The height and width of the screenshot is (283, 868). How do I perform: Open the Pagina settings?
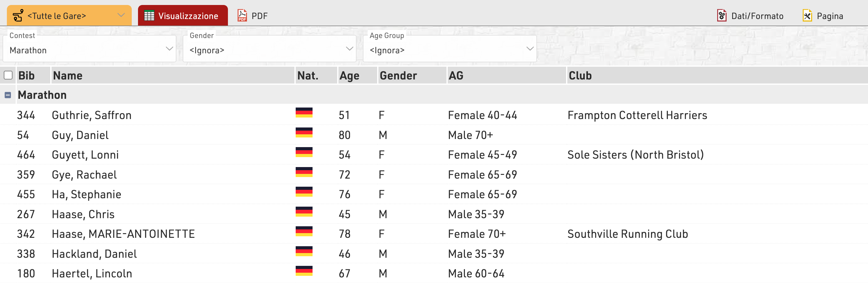point(829,16)
